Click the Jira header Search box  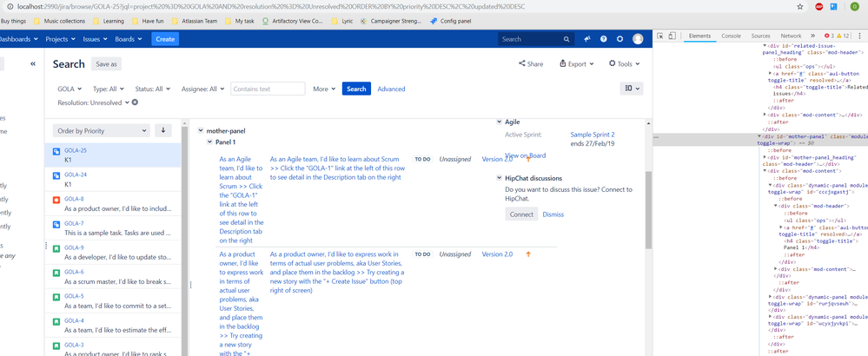(535, 39)
